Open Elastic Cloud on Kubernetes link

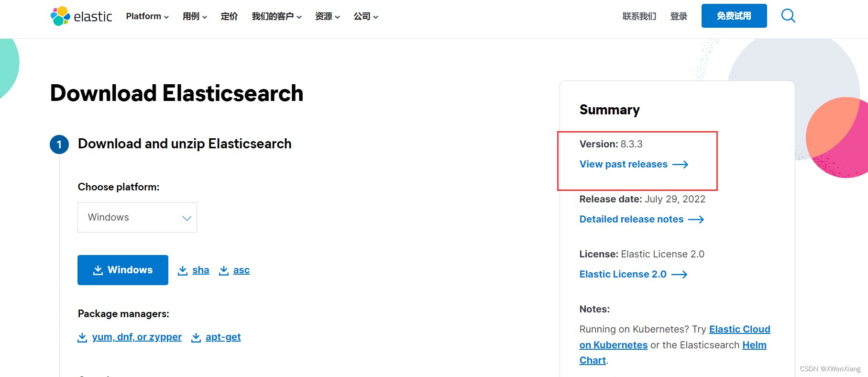[675, 337]
